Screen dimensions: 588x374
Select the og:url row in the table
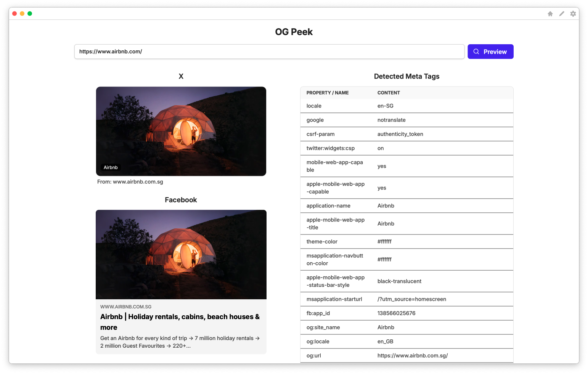[x=407, y=355]
